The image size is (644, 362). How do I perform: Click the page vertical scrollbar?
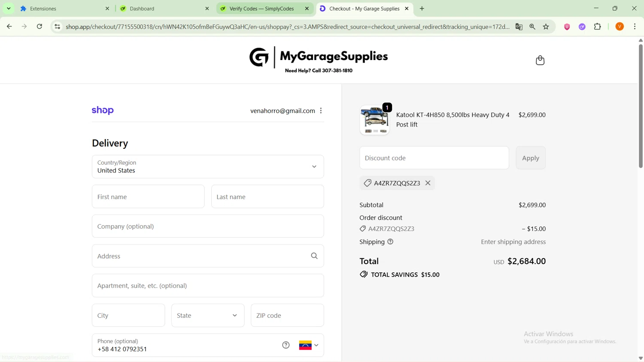click(641, 106)
